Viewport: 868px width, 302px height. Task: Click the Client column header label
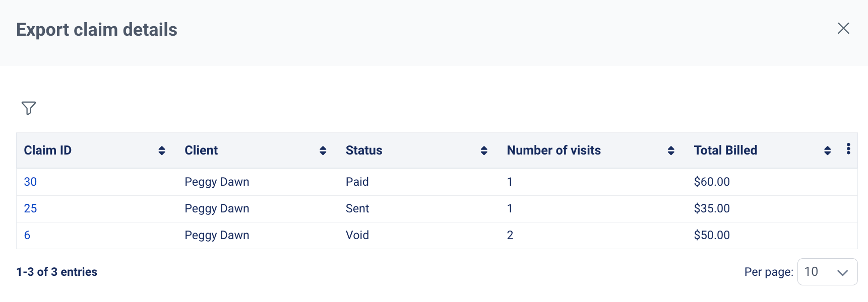[201, 150]
